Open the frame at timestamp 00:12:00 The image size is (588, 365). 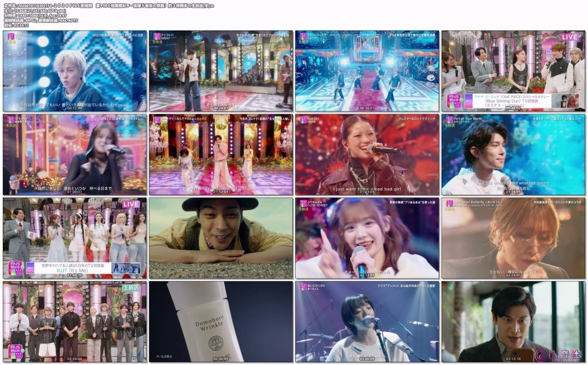[x=75, y=71]
